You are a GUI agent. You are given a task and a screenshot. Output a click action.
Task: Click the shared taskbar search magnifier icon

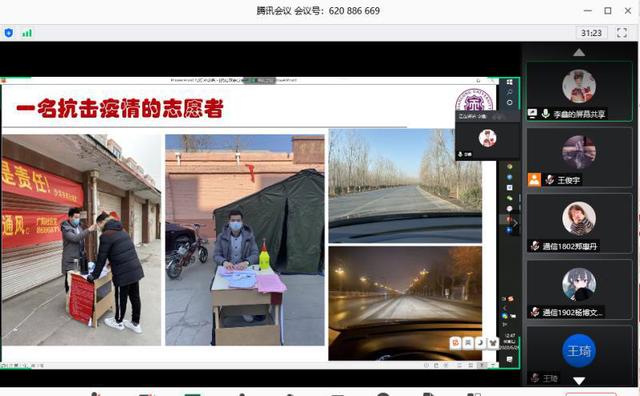coord(509,92)
